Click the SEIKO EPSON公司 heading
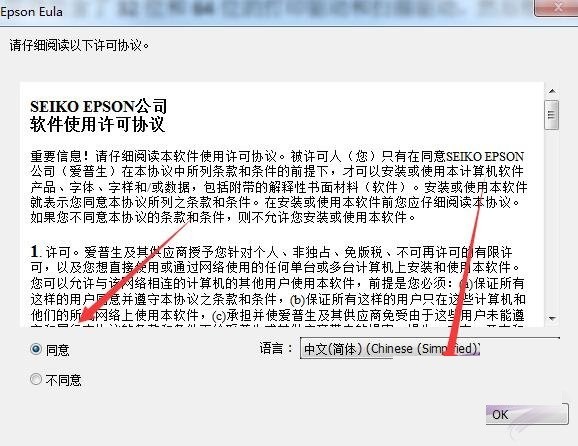 point(99,106)
